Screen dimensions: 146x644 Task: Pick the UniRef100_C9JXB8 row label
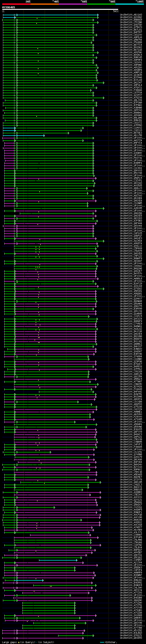(x=131, y=402)
